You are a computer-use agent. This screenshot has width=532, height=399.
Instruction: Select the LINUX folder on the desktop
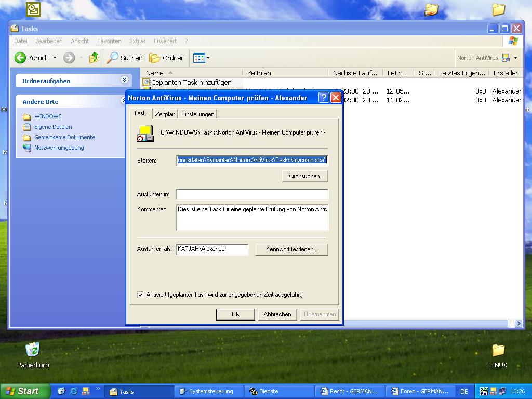pos(498,356)
